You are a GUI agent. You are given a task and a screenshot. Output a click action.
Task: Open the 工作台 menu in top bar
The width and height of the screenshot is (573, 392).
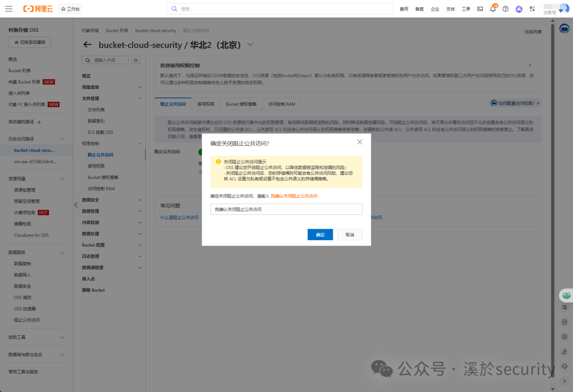pos(70,8)
